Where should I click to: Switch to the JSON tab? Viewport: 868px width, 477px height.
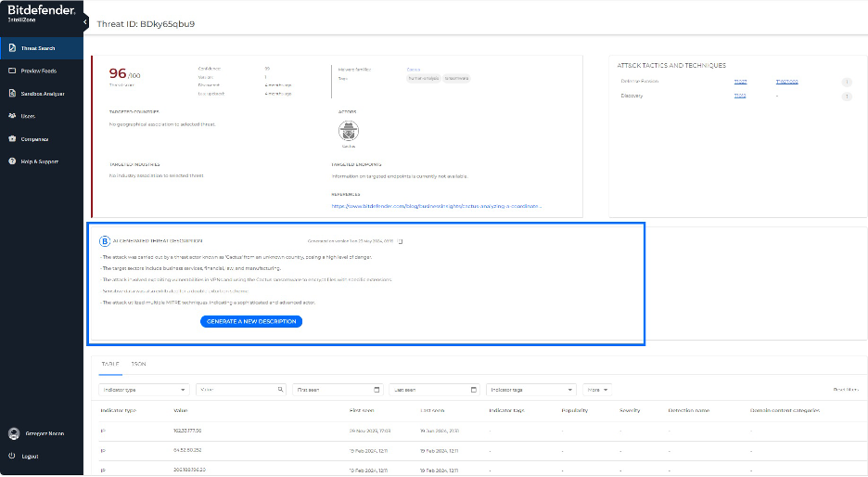[x=138, y=364]
